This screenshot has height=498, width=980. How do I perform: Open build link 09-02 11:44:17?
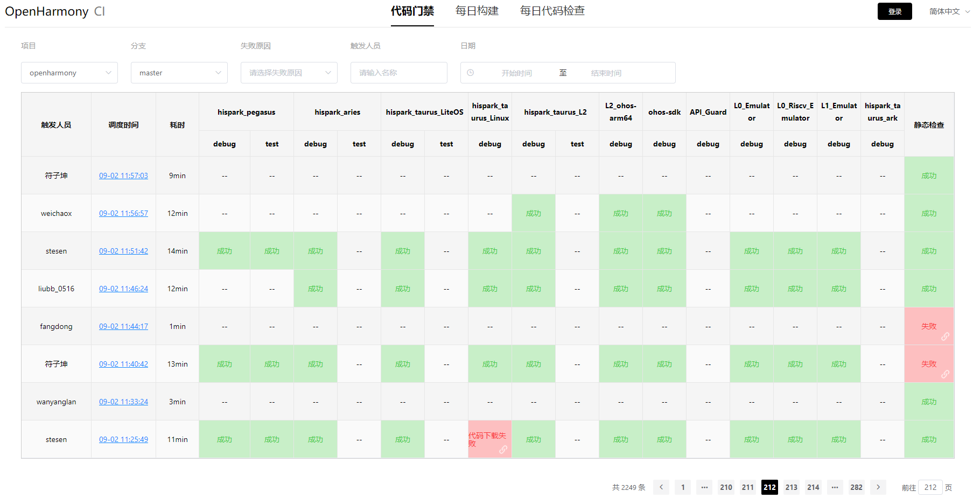coord(123,326)
